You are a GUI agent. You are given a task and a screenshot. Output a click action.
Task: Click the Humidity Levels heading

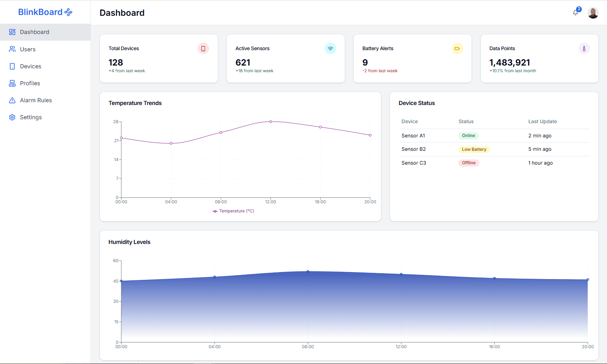click(x=130, y=242)
